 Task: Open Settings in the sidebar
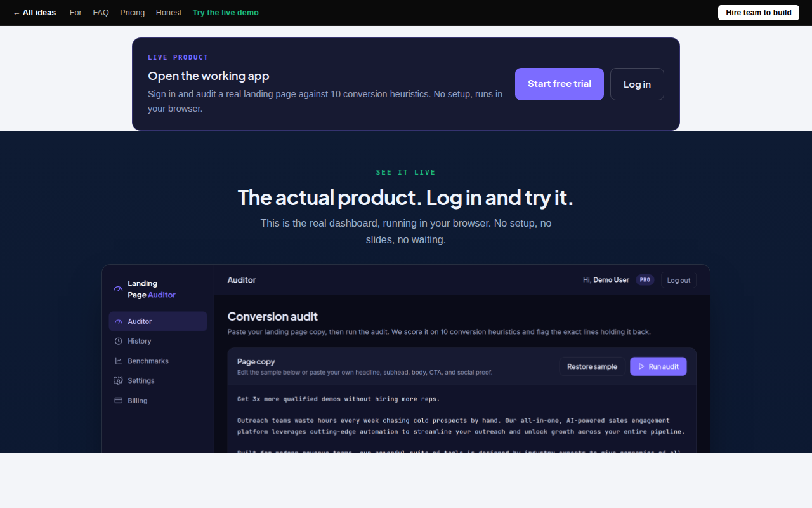pyautogui.click(x=158, y=380)
